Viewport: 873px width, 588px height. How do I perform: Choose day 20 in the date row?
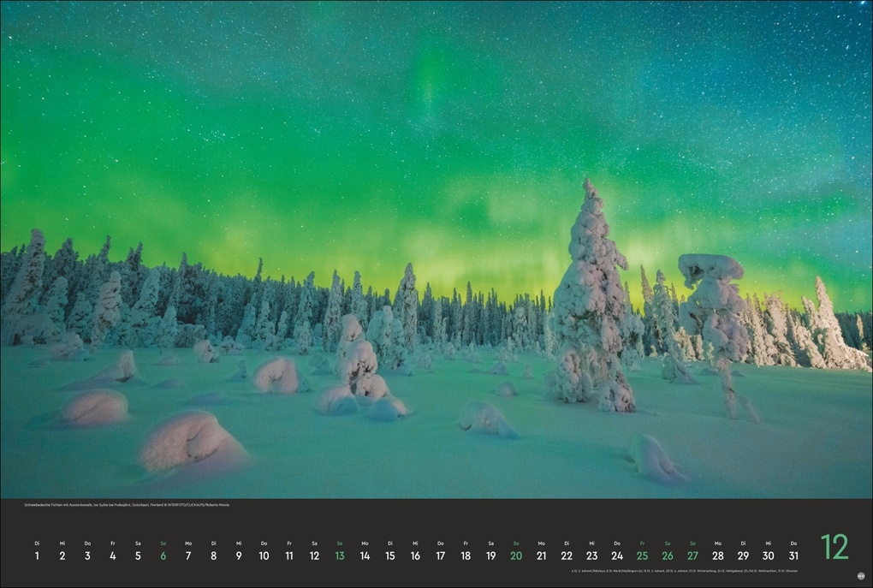click(516, 555)
